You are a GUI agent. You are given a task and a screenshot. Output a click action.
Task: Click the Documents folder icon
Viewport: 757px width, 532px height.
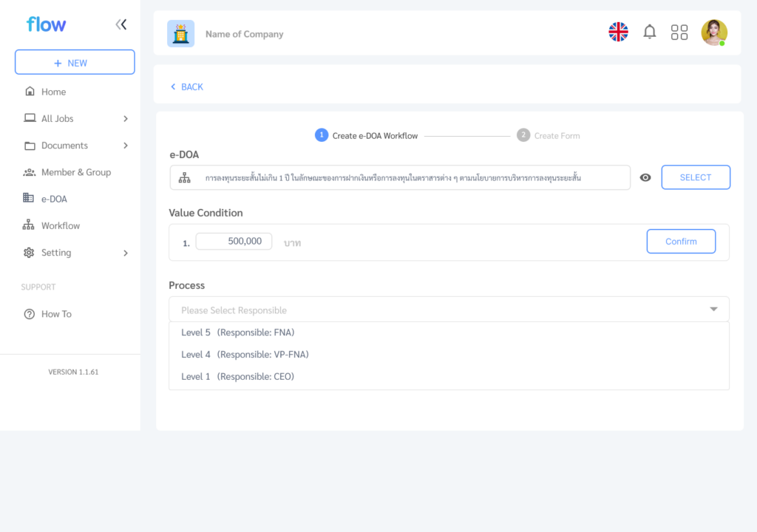(x=30, y=146)
